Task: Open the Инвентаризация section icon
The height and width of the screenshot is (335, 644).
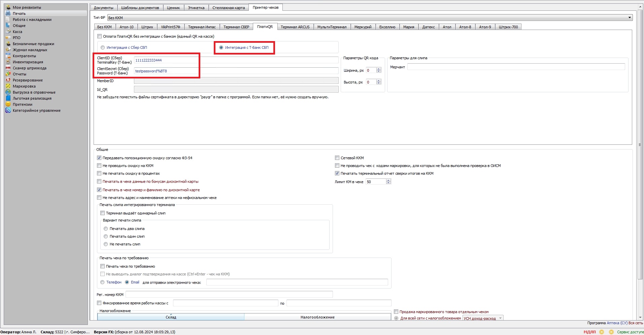Action: click(8, 62)
